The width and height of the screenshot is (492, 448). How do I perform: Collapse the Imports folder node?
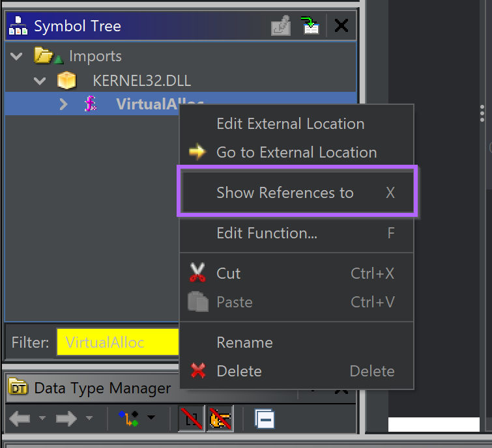16,57
